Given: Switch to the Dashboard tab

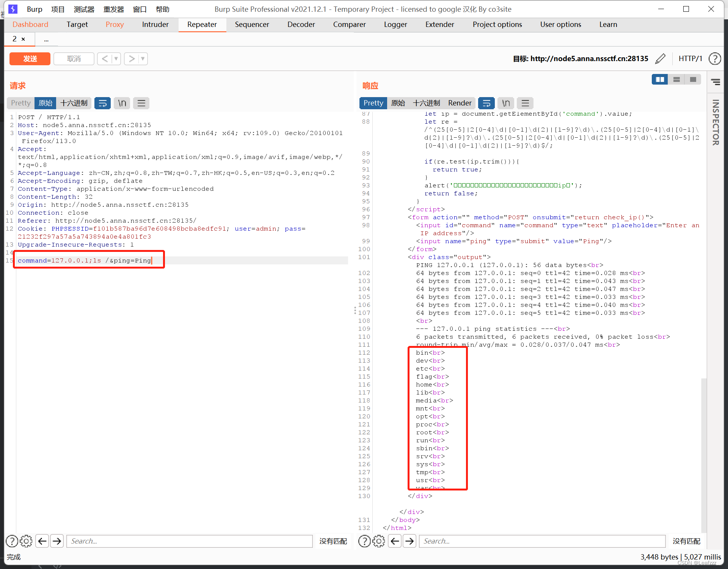Looking at the screenshot, I should (x=30, y=25).
